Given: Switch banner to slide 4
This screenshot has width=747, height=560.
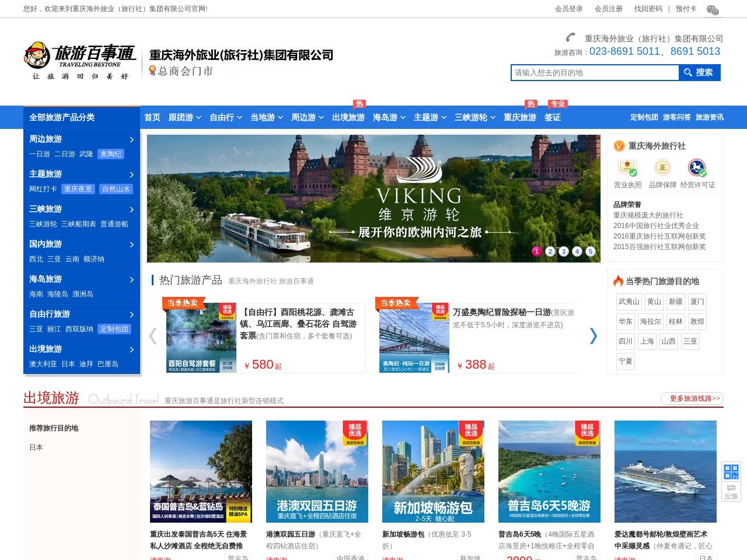Looking at the screenshot, I should (x=577, y=251).
